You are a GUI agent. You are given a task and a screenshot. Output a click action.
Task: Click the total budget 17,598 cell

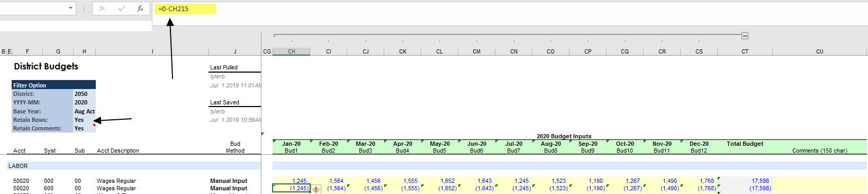[745, 181]
